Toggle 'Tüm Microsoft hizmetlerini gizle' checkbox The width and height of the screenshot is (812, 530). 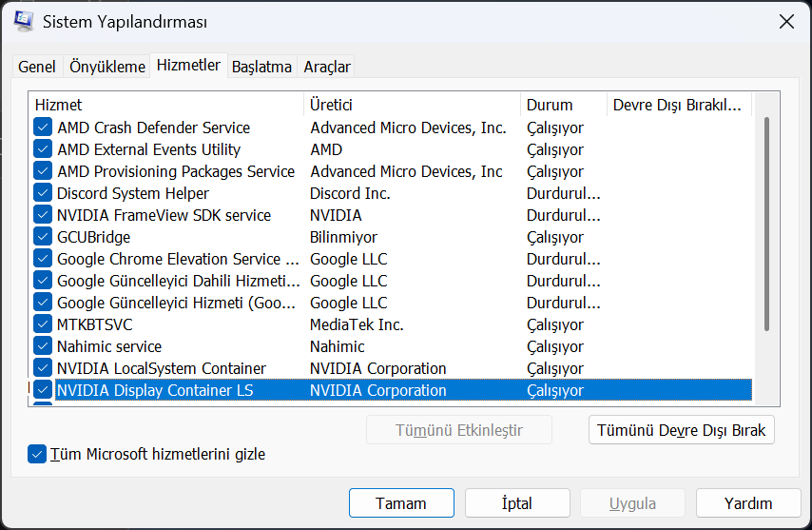[37, 455]
